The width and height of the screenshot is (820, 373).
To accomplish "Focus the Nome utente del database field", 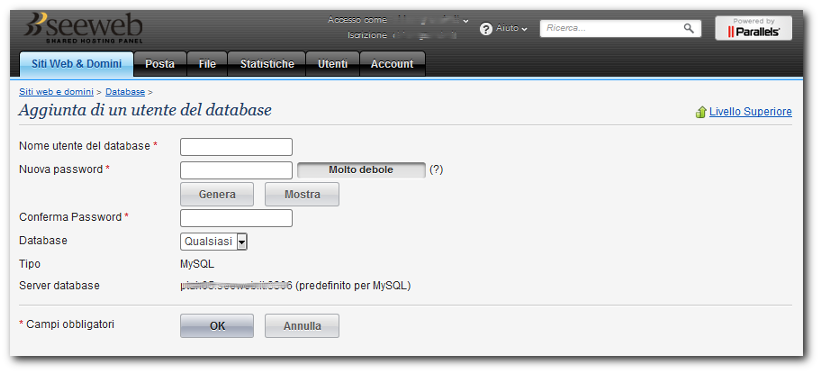I will [x=236, y=147].
